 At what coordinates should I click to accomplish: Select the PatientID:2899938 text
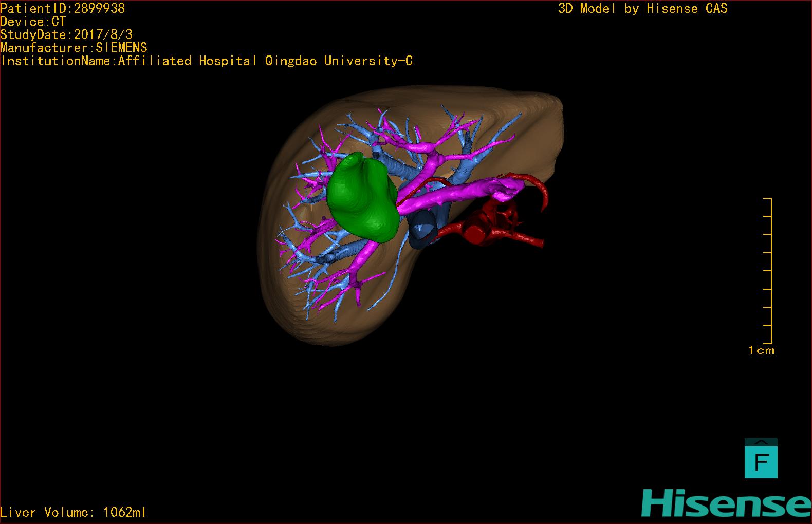[63, 8]
